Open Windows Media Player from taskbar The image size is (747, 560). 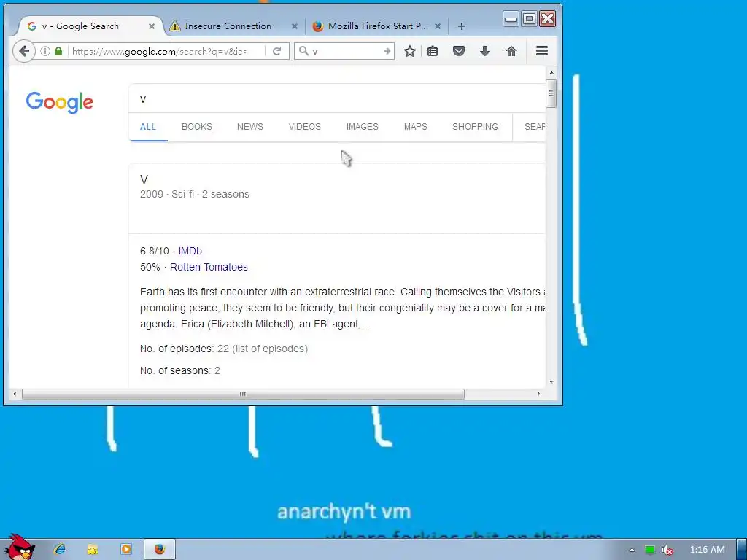(126, 549)
